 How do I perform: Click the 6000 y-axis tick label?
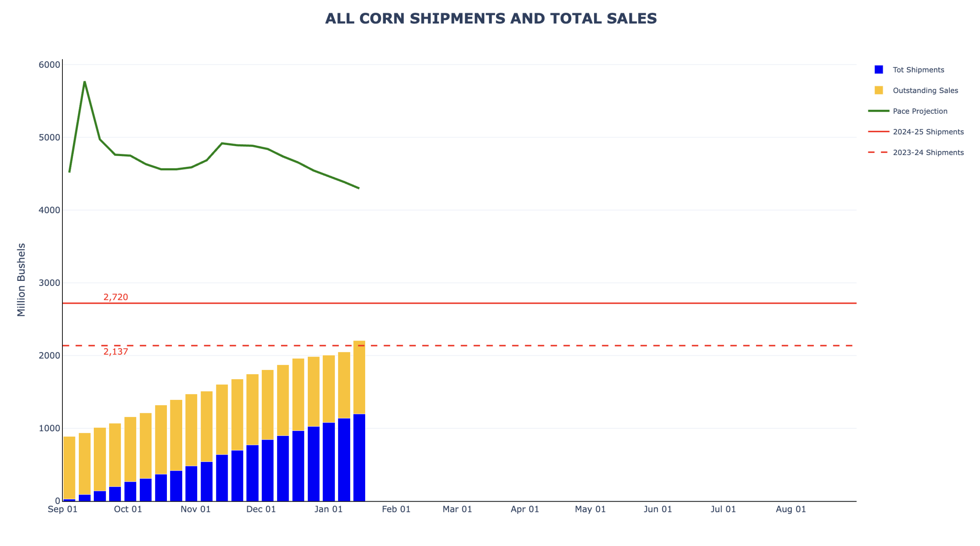[x=49, y=65]
